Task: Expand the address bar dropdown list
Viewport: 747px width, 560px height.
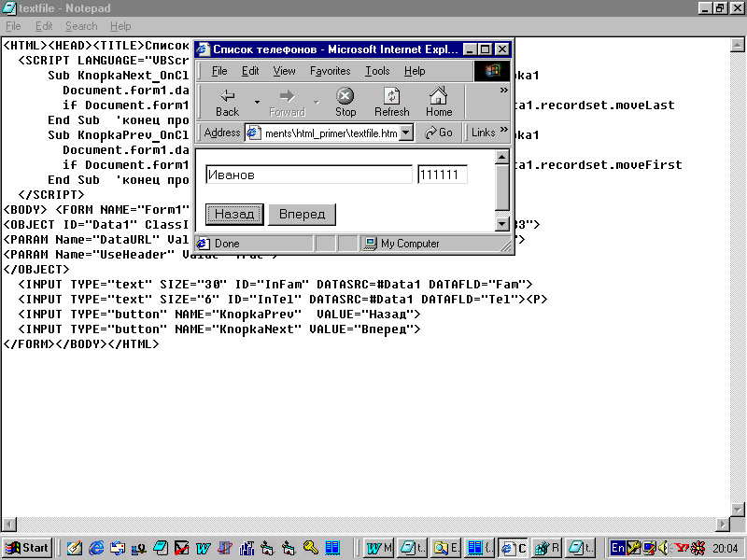Action: (406, 133)
